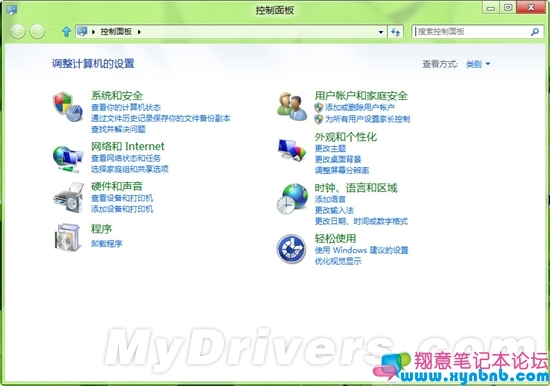550x386 pixels.
Task: Open the 程序 category heading
Action: [101, 229]
